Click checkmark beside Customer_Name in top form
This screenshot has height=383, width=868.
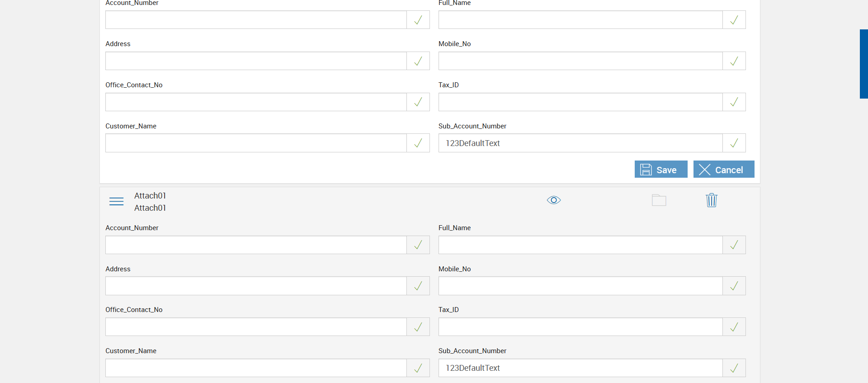point(418,143)
